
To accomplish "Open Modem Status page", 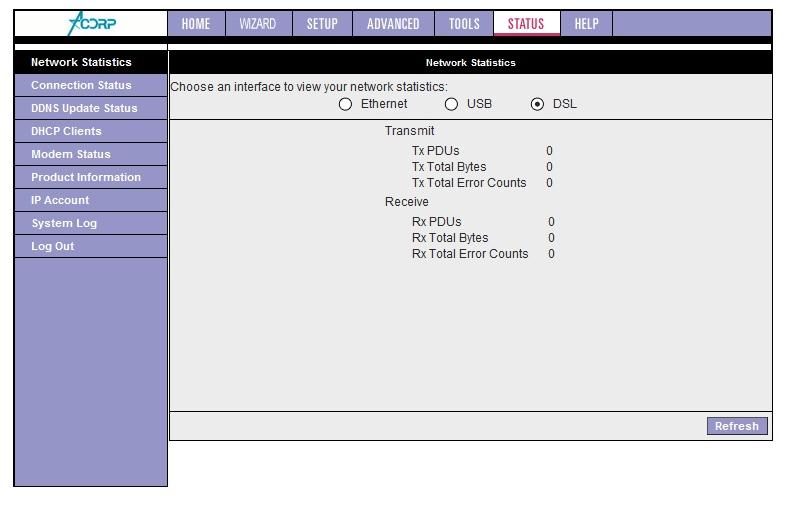I will (91, 154).
